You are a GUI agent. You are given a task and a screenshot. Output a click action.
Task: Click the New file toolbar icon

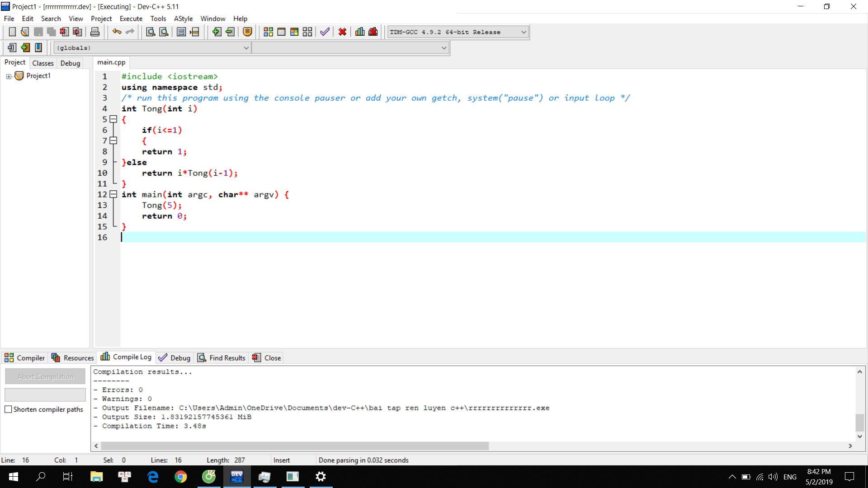(12, 32)
